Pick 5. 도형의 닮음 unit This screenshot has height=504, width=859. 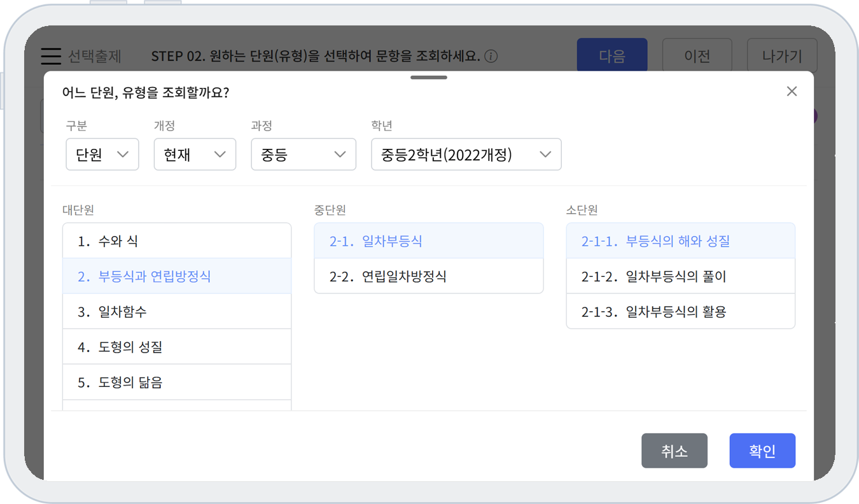(x=177, y=382)
